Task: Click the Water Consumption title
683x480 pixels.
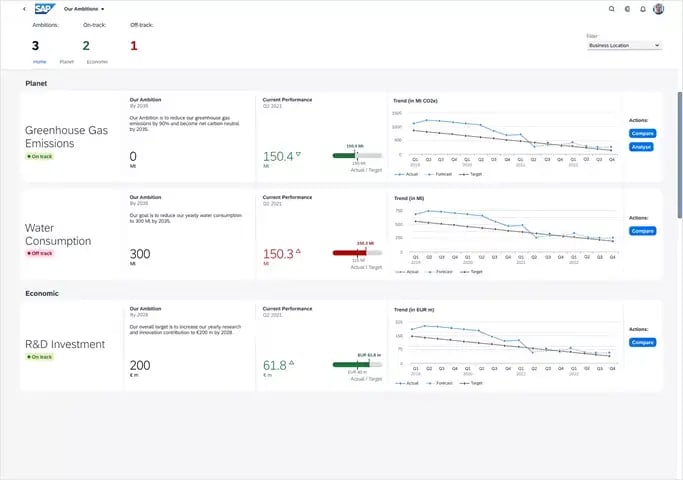Action: 58,234
